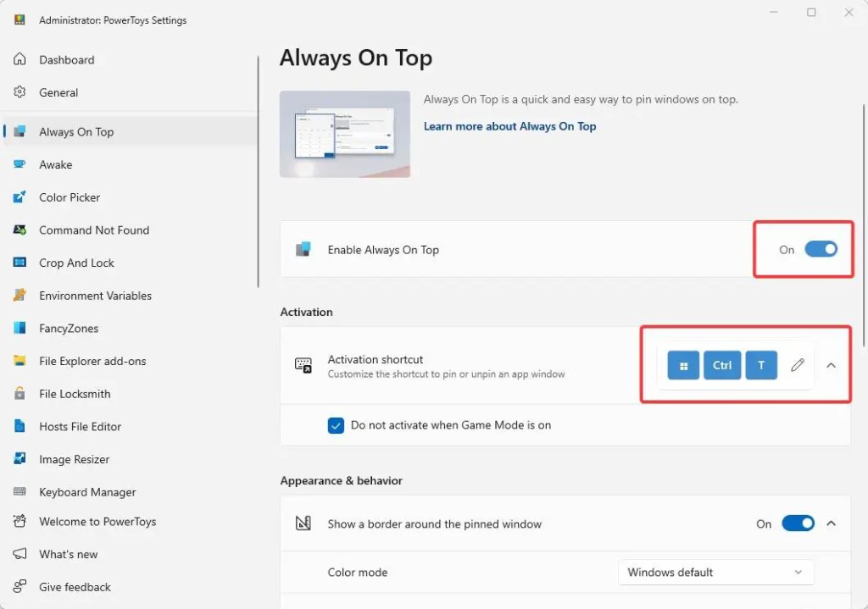Viewport: 868px width, 609px height.
Task: Click the Awake coffee cup icon
Action: pos(19,163)
